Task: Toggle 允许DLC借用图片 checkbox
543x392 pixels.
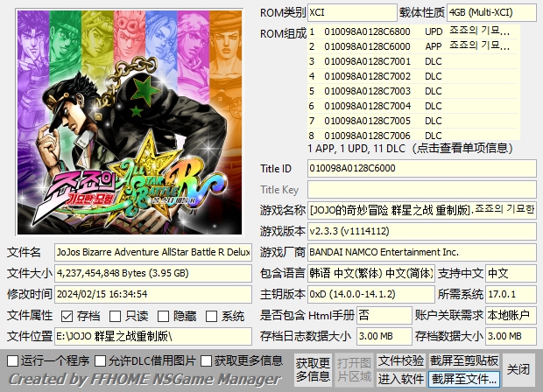Action: pyautogui.click(x=101, y=360)
